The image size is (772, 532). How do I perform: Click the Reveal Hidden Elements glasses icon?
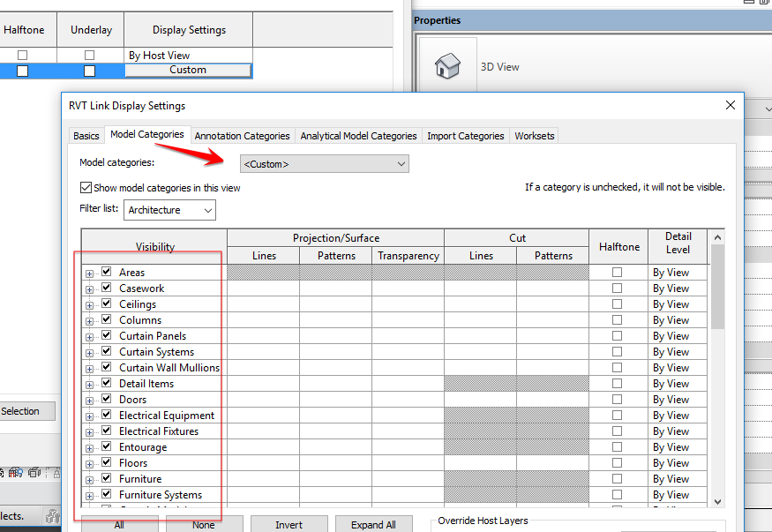pyautogui.click(x=14, y=472)
